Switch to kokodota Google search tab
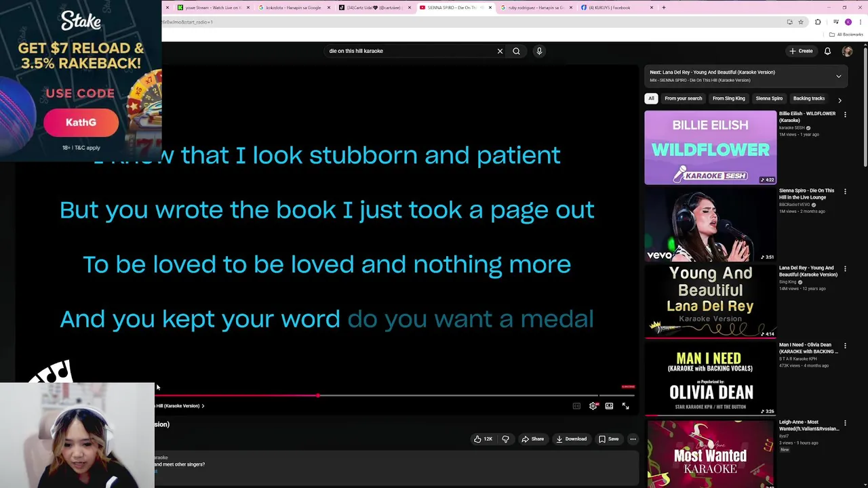This screenshot has height=488, width=868. (294, 7)
